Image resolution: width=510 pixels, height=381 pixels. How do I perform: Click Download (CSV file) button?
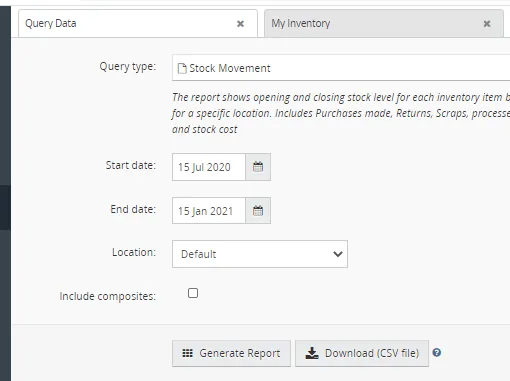coord(362,353)
